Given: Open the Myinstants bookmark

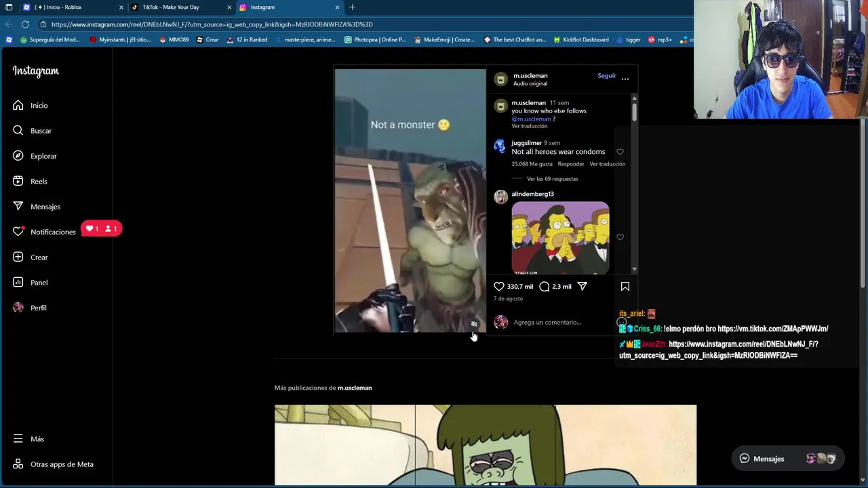Looking at the screenshot, I should (120, 40).
